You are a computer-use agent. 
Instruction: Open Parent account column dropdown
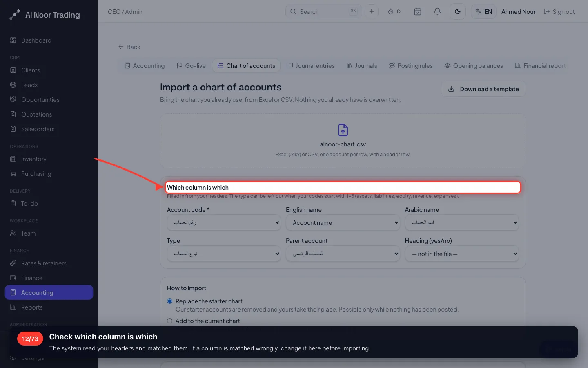tap(343, 254)
